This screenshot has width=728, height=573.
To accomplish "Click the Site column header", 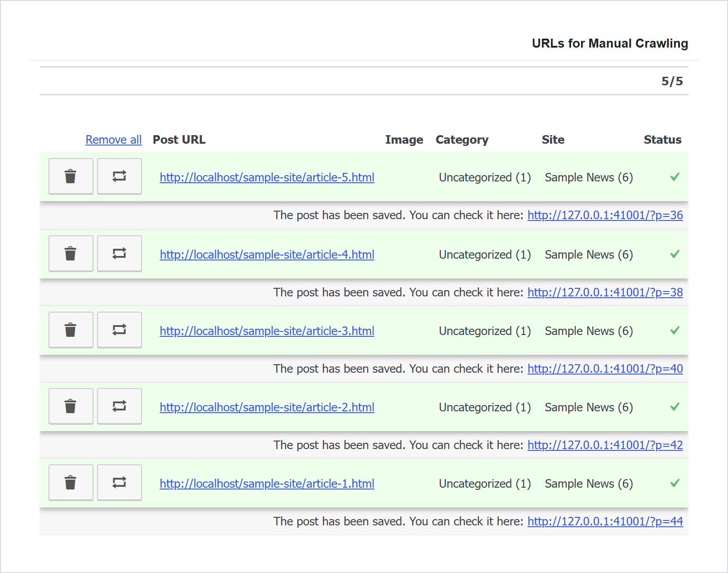I will (553, 140).
